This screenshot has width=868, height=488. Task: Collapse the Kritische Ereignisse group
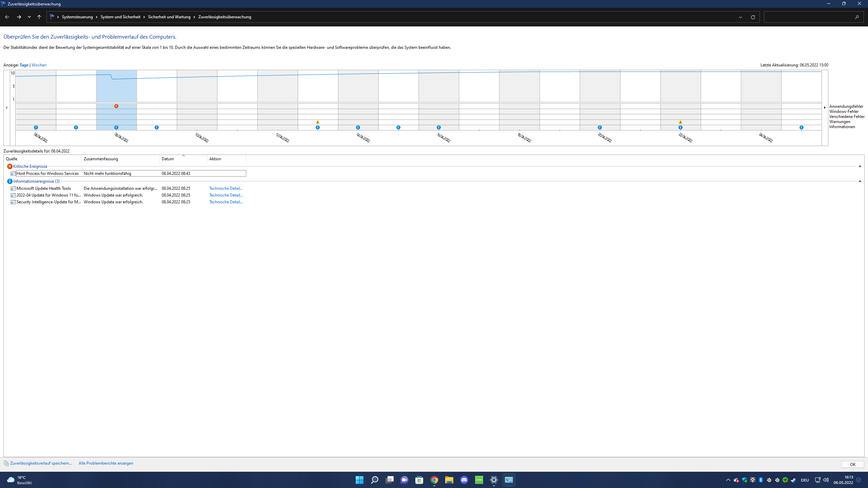[x=860, y=166]
